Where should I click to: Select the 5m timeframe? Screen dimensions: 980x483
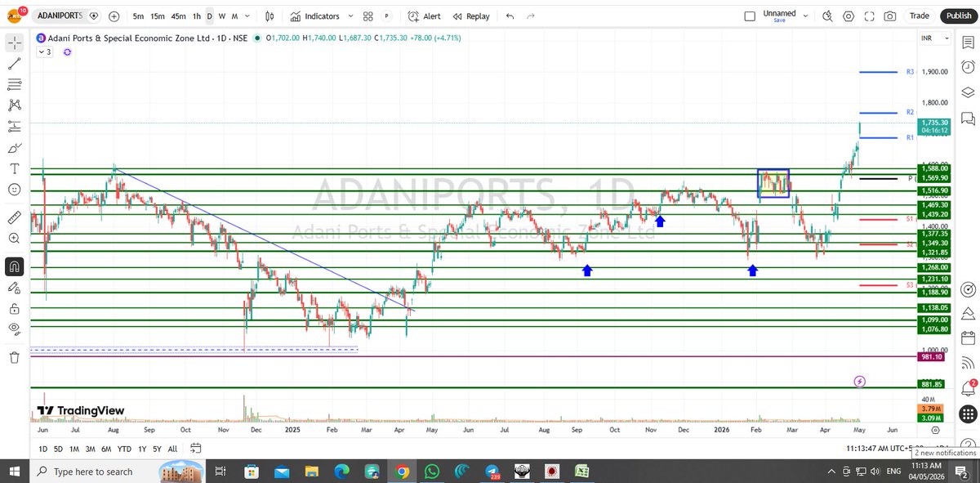(x=139, y=16)
